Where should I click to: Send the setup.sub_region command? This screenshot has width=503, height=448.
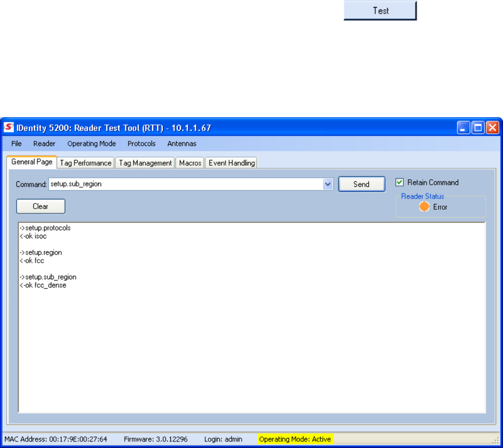pyautogui.click(x=361, y=184)
